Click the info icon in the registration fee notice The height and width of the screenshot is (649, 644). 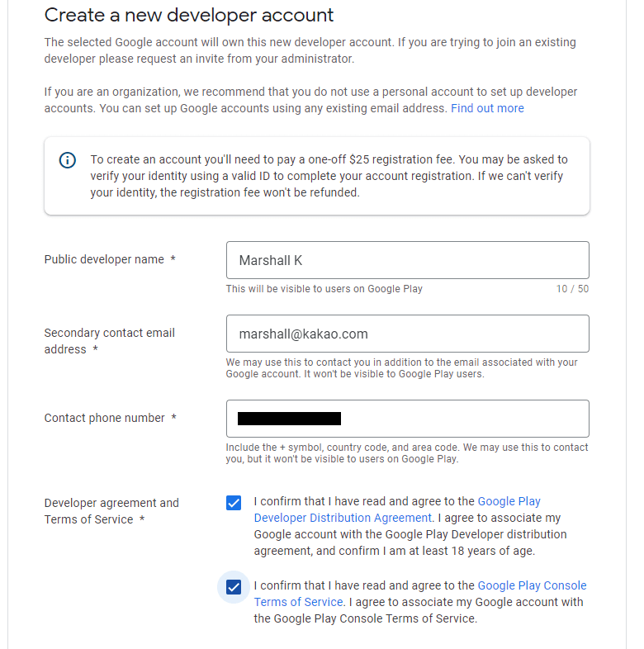(68, 160)
